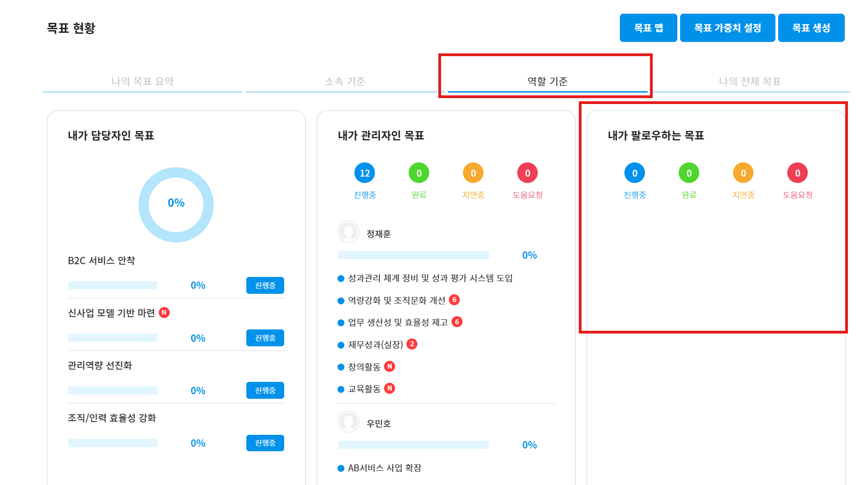Click 정재훈's overall progress bar
Viewport: 868px width, 485px height.
pyautogui.click(x=414, y=255)
